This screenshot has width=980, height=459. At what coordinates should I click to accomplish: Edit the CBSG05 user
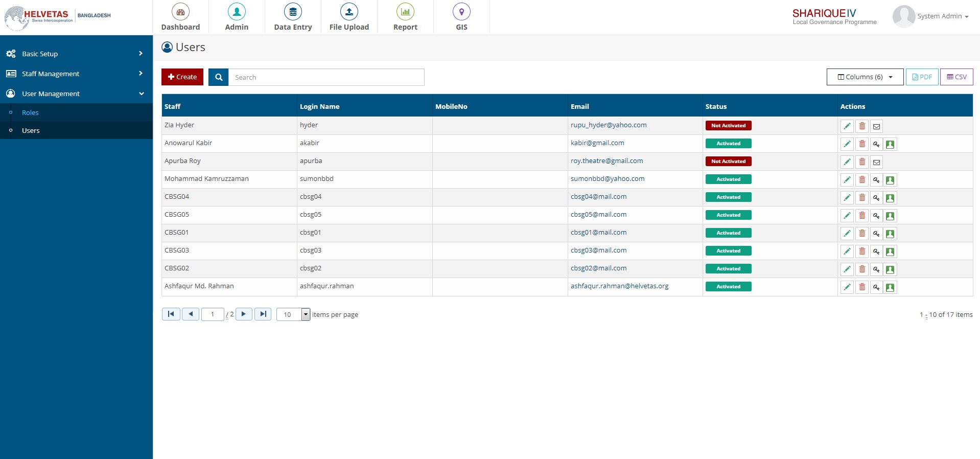pyautogui.click(x=847, y=216)
